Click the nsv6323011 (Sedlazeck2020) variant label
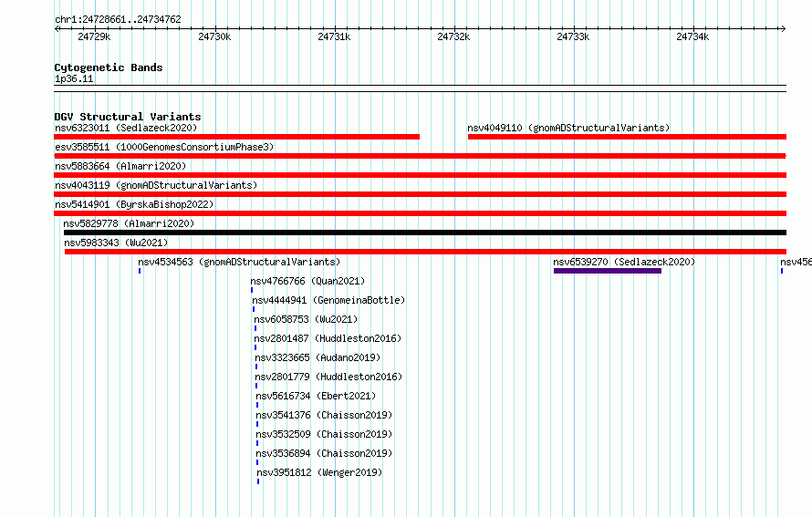812x517 pixels. click(x=126, y=128)
